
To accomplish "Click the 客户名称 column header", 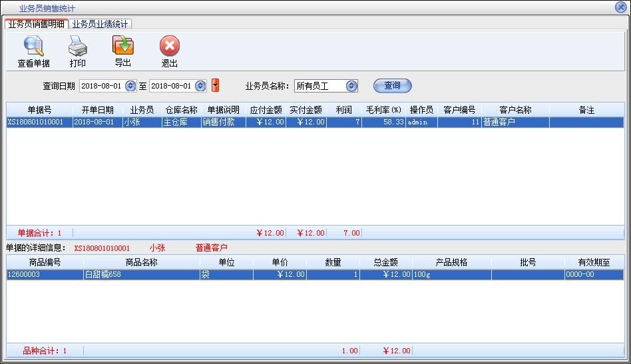I will [x=515, y=110].
